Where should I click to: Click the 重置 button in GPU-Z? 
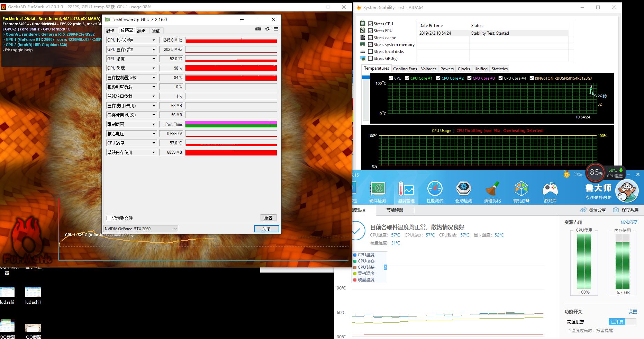click(x=269, y=217)
